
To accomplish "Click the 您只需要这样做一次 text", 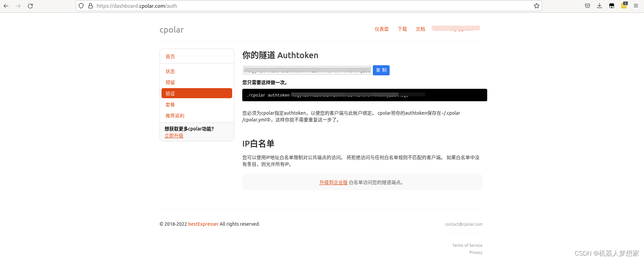I will click(265, 82).
